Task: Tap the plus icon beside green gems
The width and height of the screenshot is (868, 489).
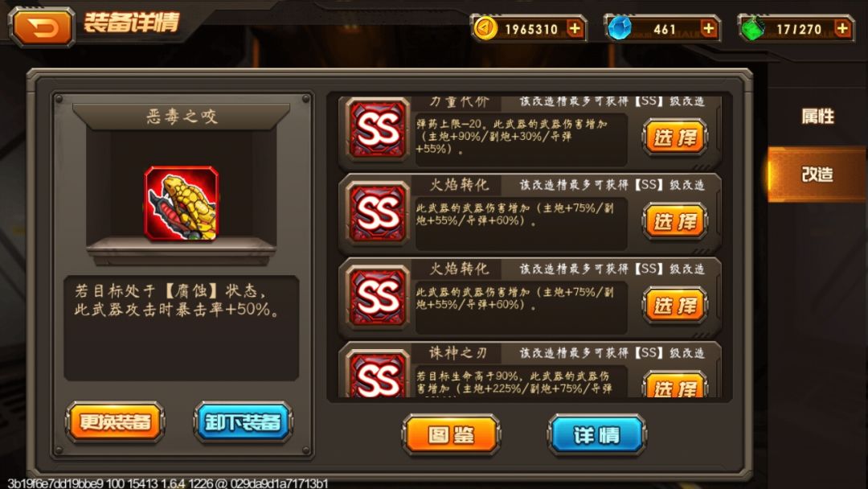Action: [x=842, y=28]
